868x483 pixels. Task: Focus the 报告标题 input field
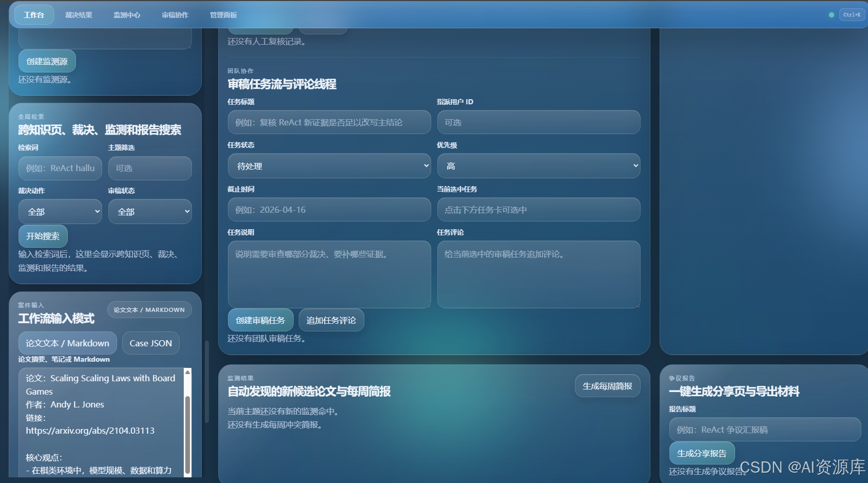point(765,430)
